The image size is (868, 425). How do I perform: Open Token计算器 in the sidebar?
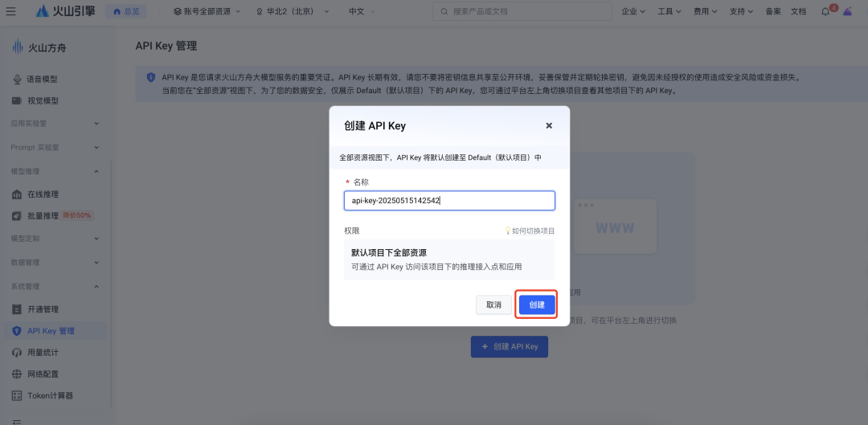(x=50, y=395)
